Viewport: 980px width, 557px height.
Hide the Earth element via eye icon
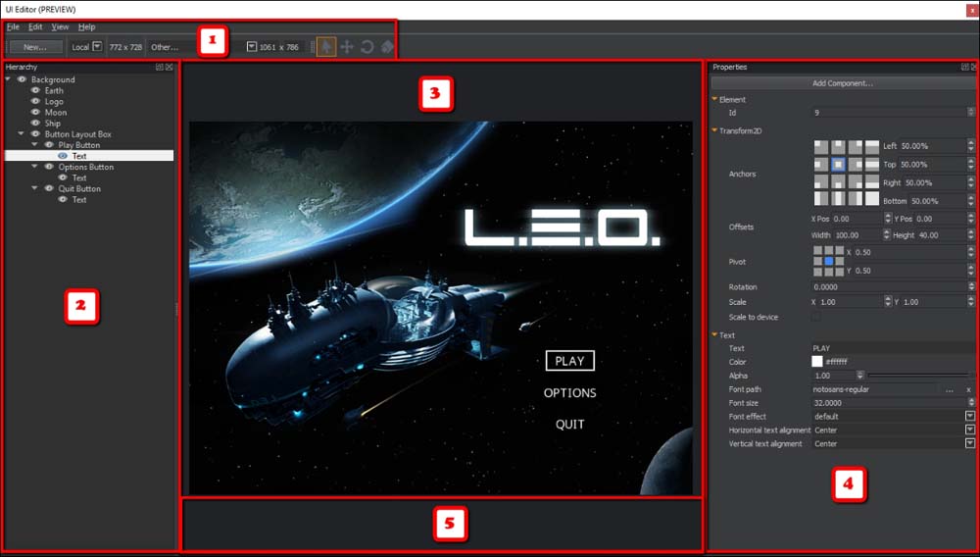[35, 90]
